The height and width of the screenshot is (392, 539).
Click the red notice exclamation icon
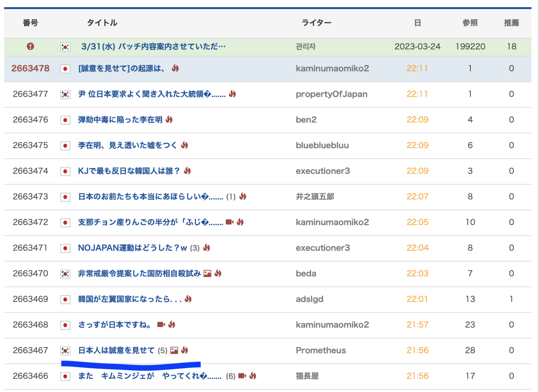(30, 46)
